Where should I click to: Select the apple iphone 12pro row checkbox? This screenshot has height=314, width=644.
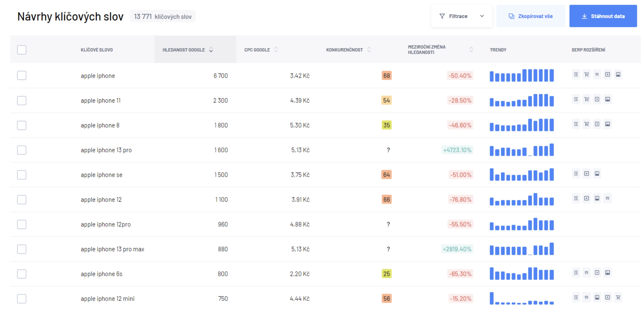(x=22, y=224)
